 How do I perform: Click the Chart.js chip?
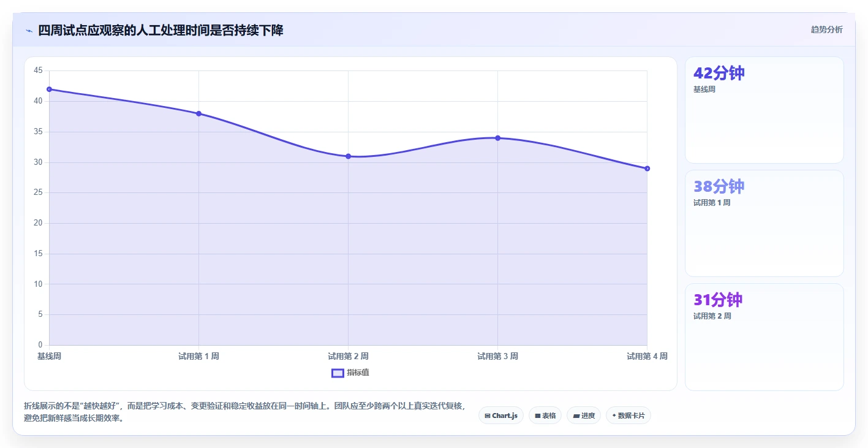501,416
